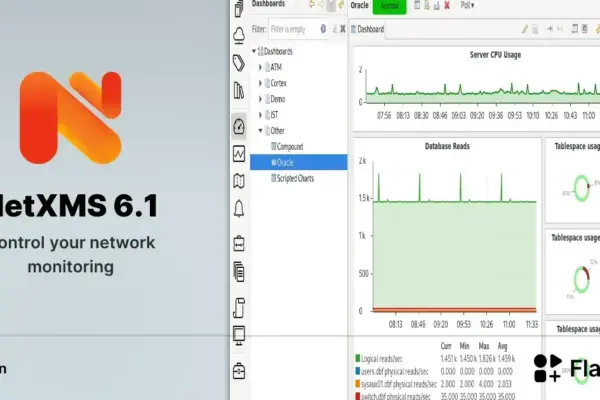Click the Database Reads chart title
This screenshot has height=400, width=600.
(x=447, y=146)
